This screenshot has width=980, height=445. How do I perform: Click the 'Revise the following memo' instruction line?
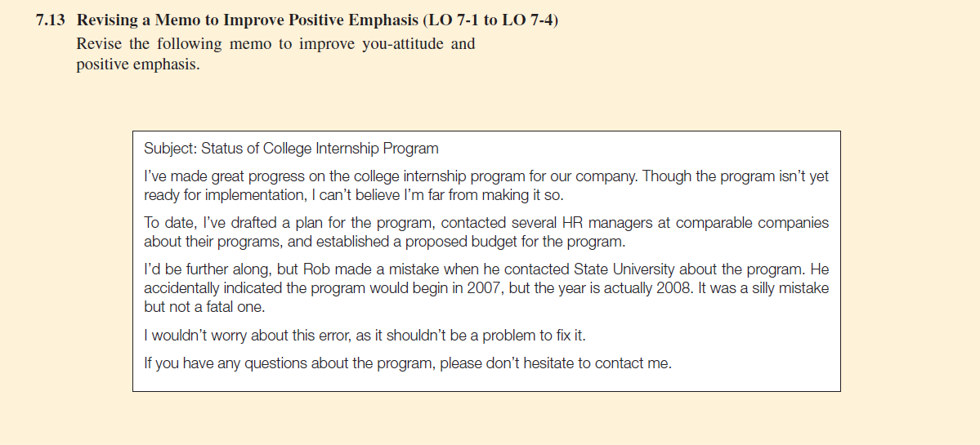(x=275, y=44)
